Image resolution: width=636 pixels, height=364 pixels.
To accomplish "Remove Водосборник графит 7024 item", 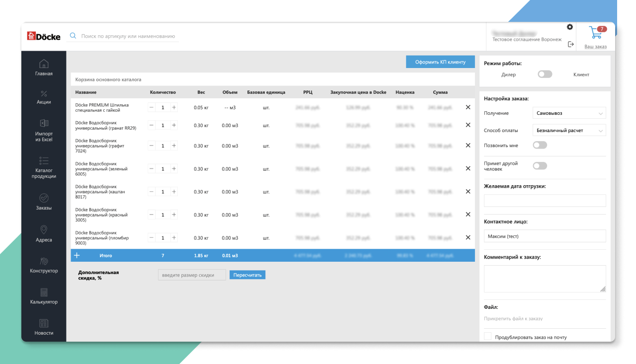I will [x=468, y=146].
